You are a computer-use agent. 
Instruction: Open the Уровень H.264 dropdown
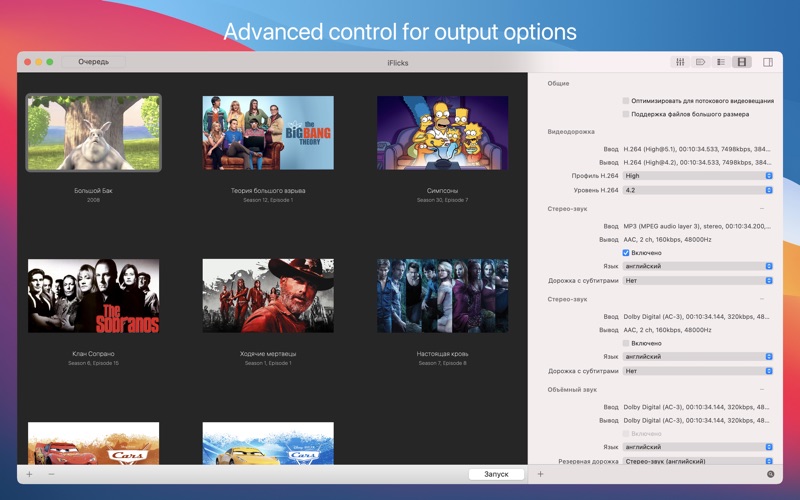tap(697, 190)
